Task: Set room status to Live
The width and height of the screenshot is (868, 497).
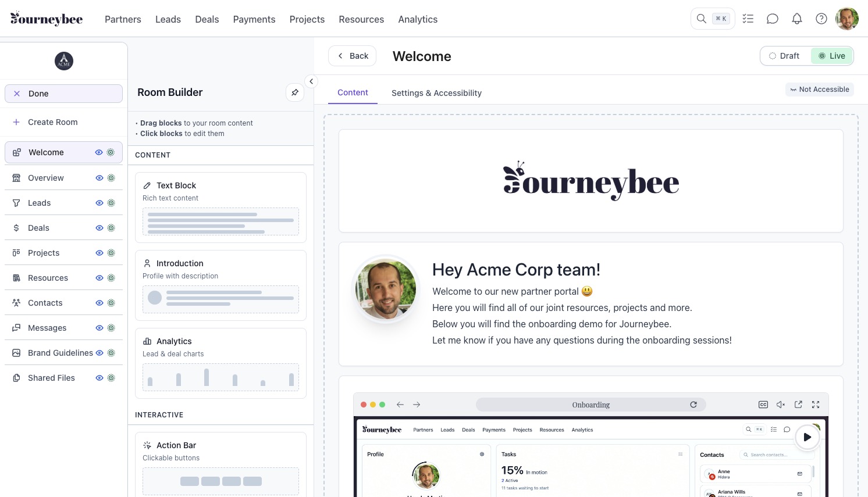Action: (832, 56)
